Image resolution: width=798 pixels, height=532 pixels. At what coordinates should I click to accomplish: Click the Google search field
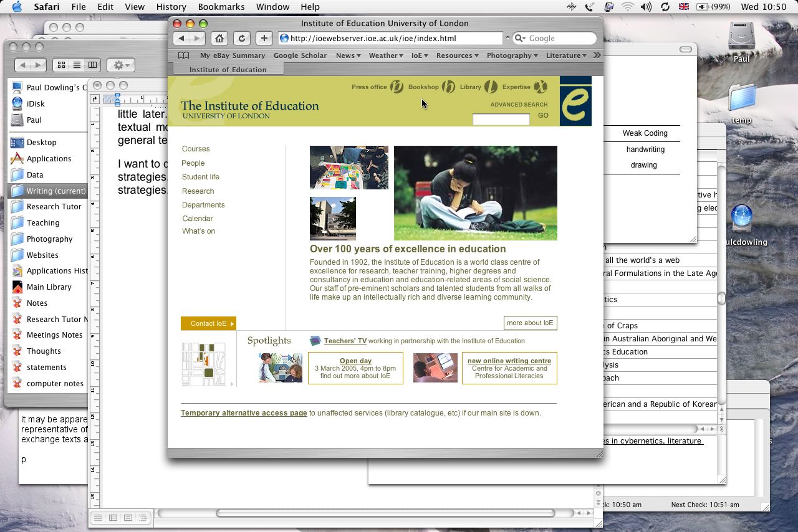pos(554,38)
